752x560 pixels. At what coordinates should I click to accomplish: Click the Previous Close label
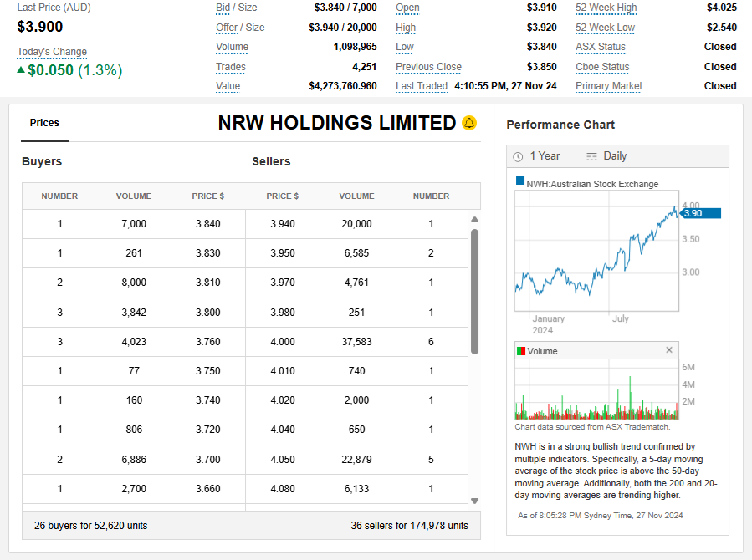428,67
